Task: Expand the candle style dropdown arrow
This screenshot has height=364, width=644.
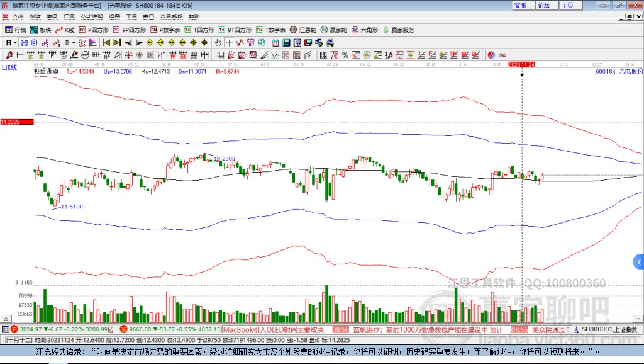Action: (74, 43)
